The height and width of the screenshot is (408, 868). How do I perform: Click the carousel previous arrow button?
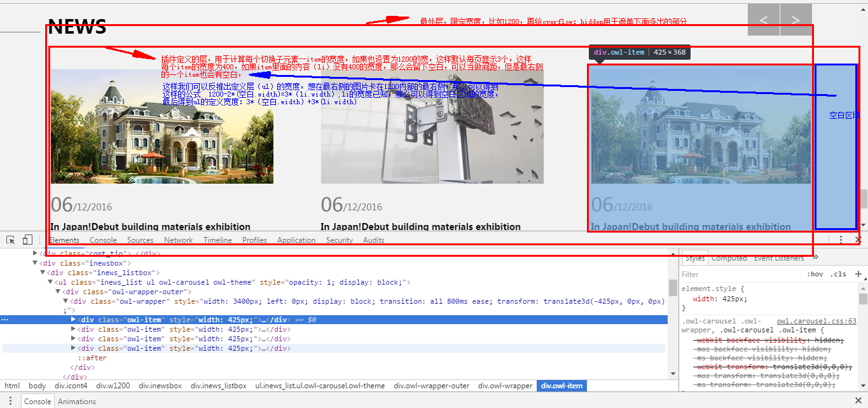point(764,20)
